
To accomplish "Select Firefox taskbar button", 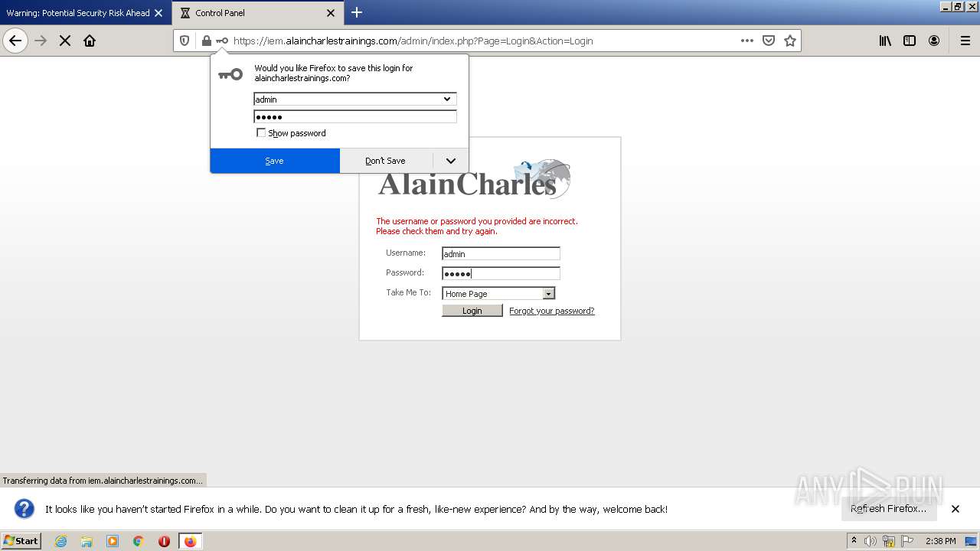I will tap(190, 541).
